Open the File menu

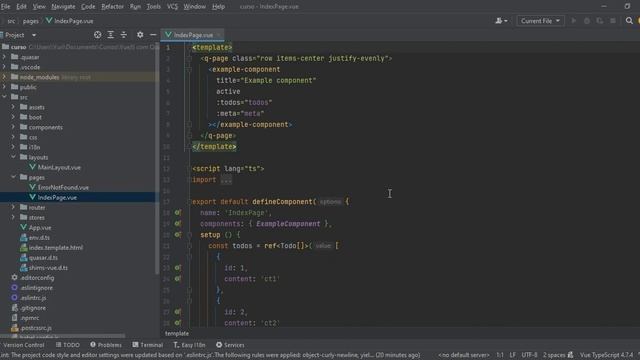tap(6, 7)
